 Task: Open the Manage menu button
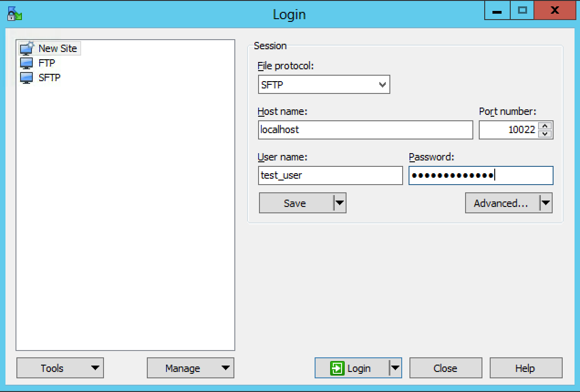tap(190, 368)
